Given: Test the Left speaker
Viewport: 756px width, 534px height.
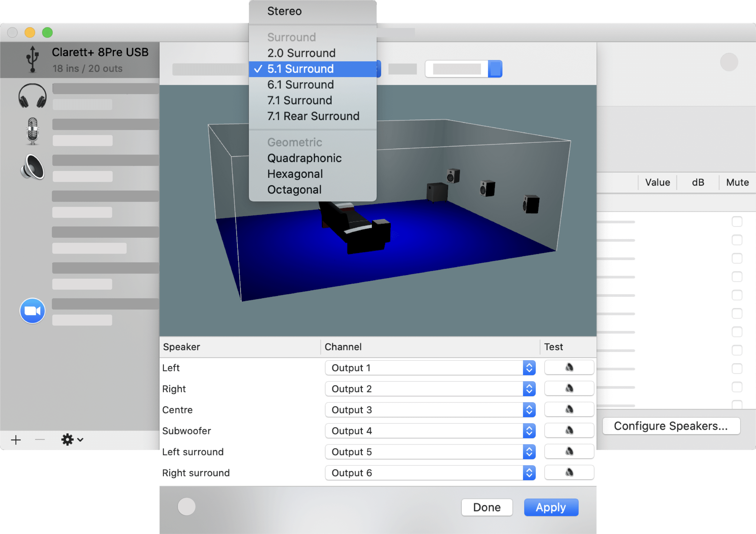Looking at the screenshot, I should click(x=569, y=367).
